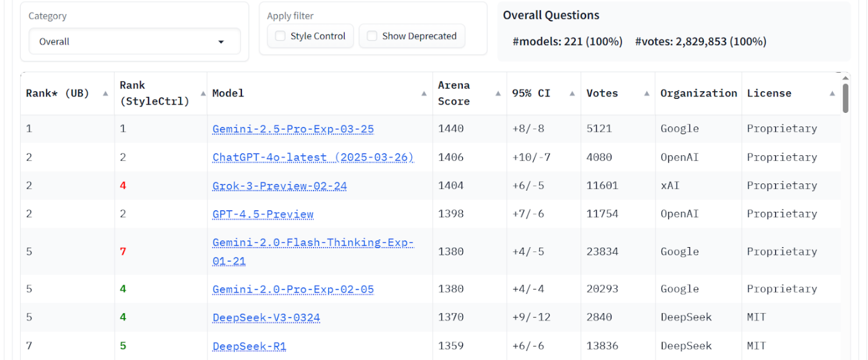This screenshot has width=868, height=360.
Task: Click vote count 20293
Action: pos(602,290)
